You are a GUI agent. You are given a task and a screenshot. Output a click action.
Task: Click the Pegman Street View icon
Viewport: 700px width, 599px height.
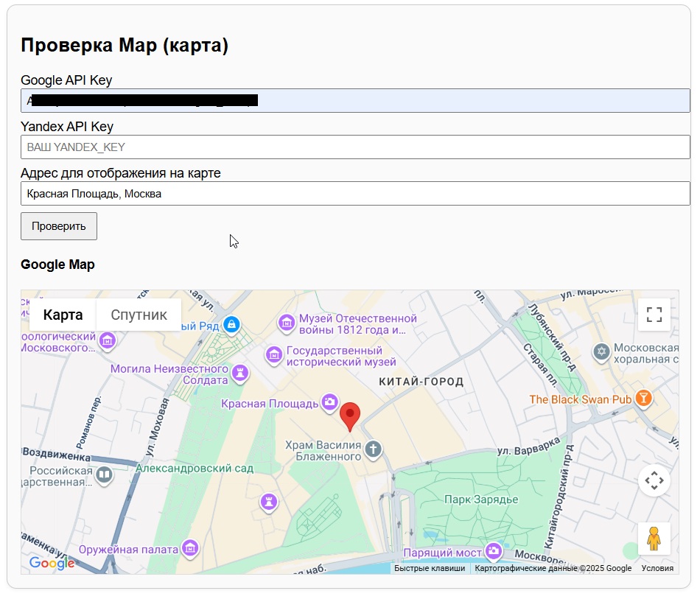pos(654,539)
